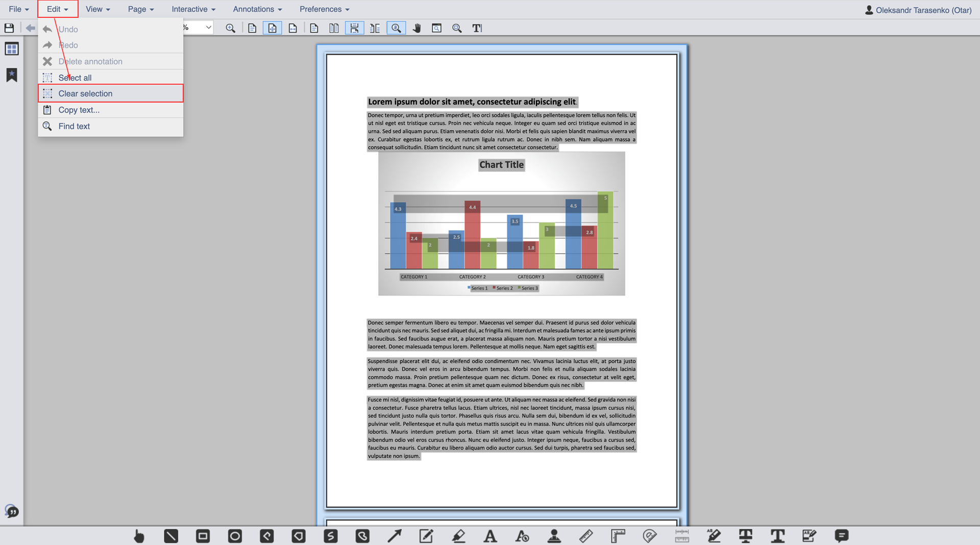This screenshot has height=545, width=980.
Task: Expand the Preferences menu
Action: point(324,9)
